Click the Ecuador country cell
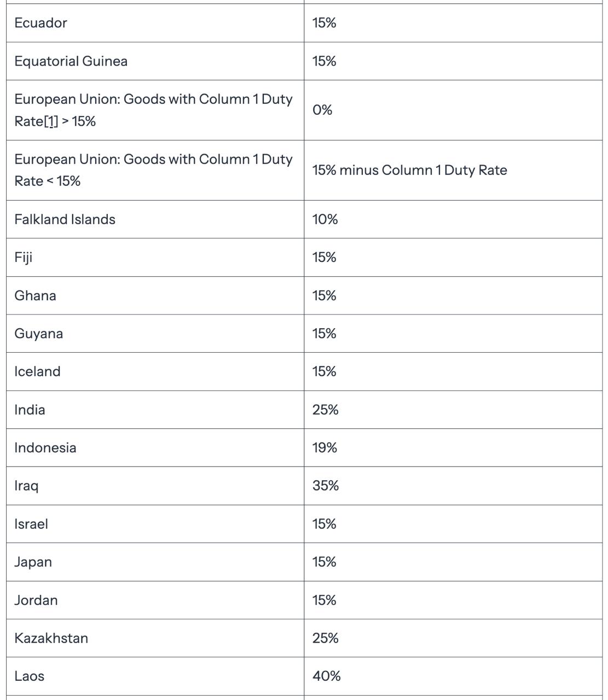The image size is (608, 700). [41, 23]
